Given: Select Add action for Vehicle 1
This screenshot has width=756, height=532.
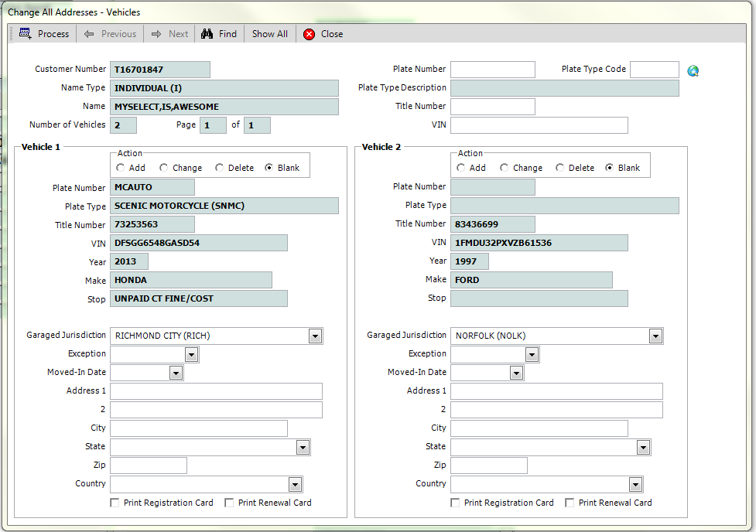Looking at the screenshot, I should pyautogui.click(x=121, y=168).
